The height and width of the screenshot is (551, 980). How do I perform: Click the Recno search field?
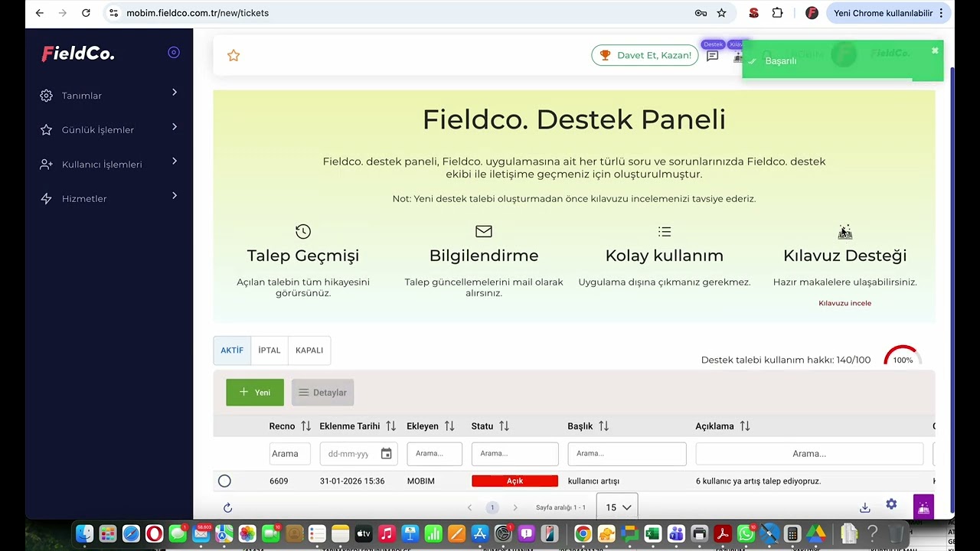point(289,454)
